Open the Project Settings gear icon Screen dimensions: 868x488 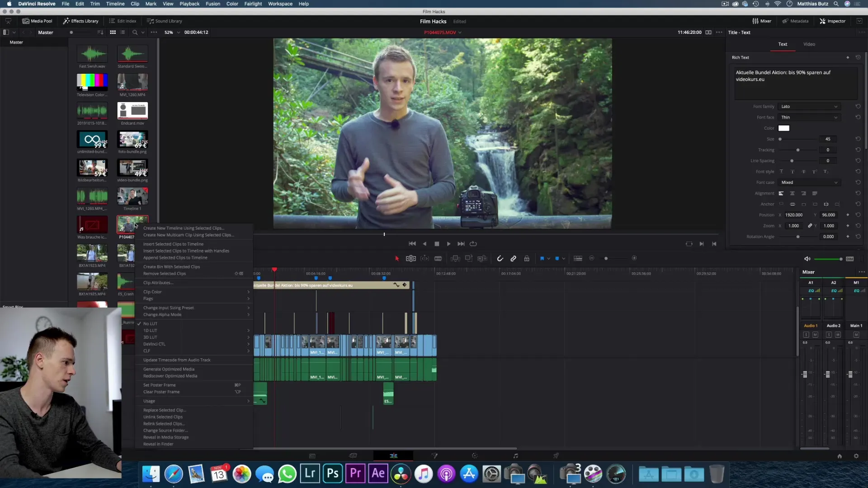(x=856, y=456)
